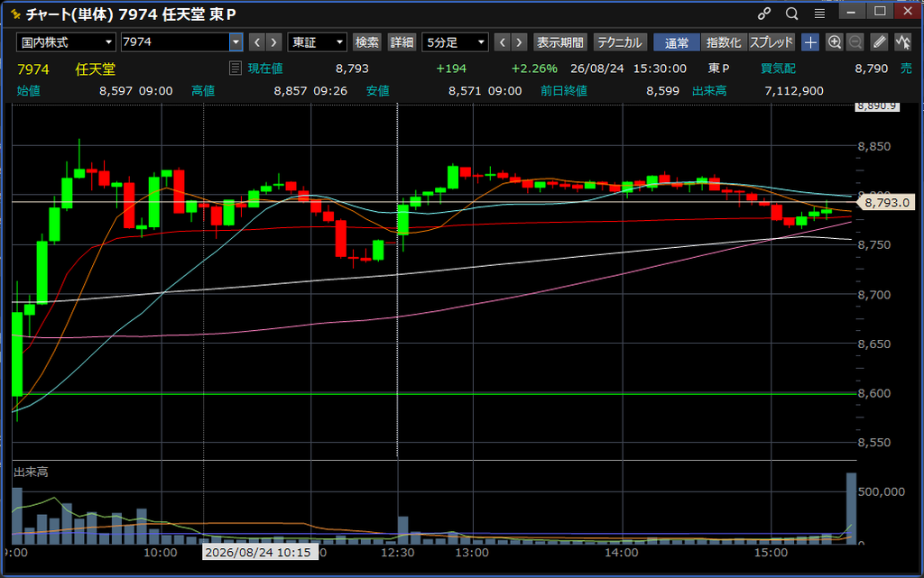This screenshot has width=924, height=578.
Task: Click the 12:30 time axis label
Action: 398,552
